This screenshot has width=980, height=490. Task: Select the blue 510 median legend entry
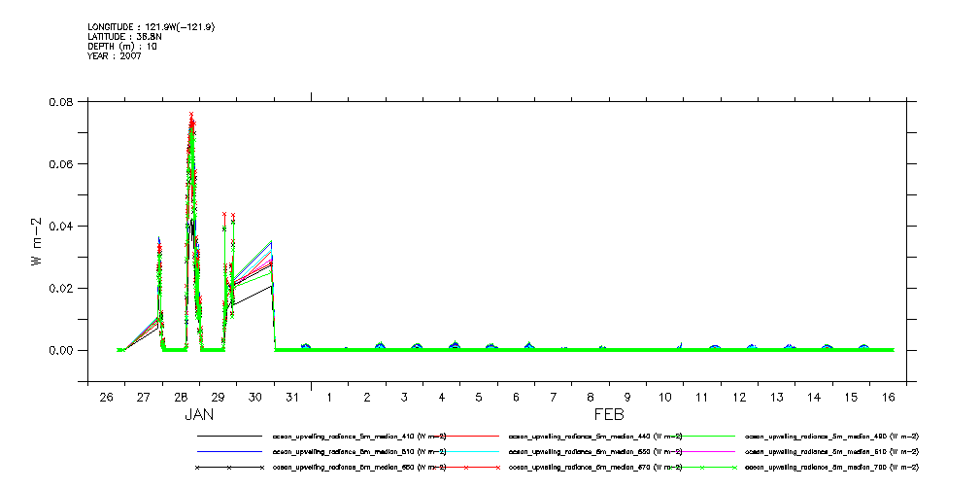click(x=358, y=452)
